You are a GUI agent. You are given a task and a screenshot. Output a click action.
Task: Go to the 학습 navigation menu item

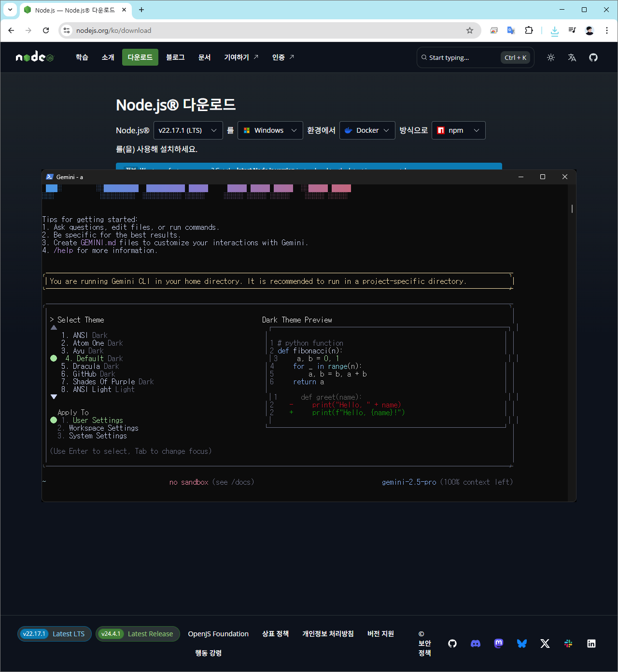click(82, 57)
